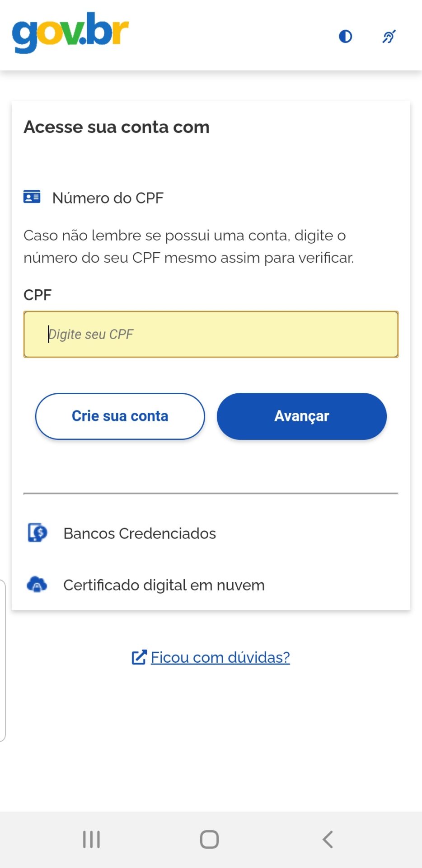Click the Avançar button
The width and height of the screenshot is (422, 868).
pyautogui.click(x=301, y=416)
